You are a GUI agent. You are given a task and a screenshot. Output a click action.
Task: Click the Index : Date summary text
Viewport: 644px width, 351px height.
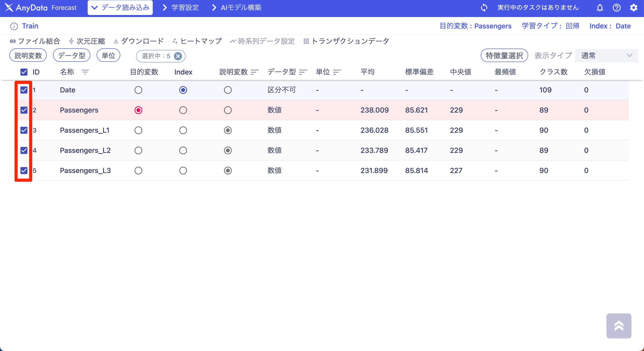pyautogui.click(x=610, y=26)
